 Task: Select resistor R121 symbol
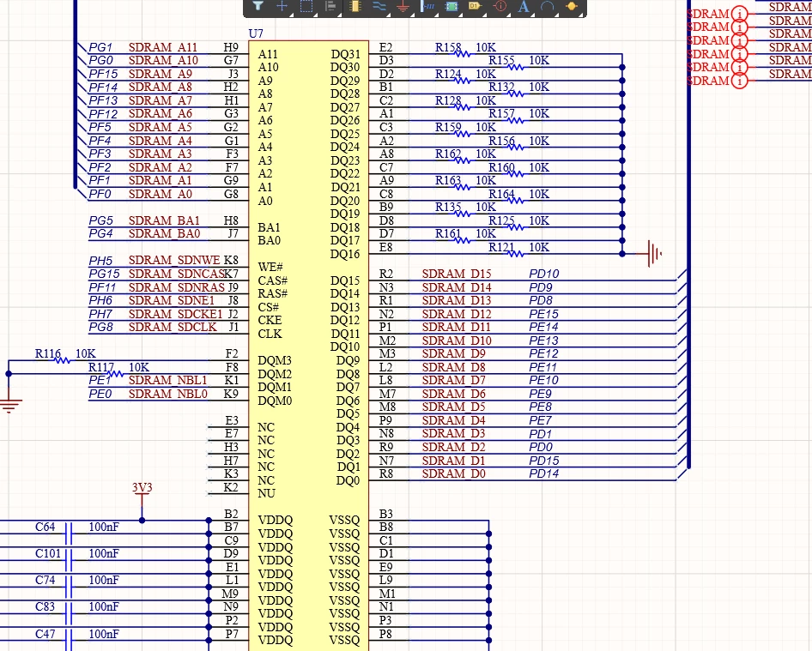[516, 254]
